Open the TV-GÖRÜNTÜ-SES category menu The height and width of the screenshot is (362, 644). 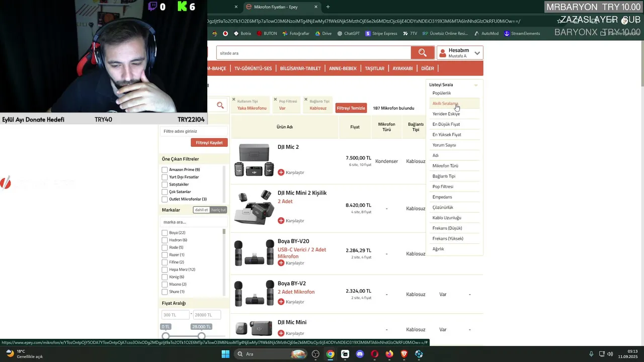[253, 68]
